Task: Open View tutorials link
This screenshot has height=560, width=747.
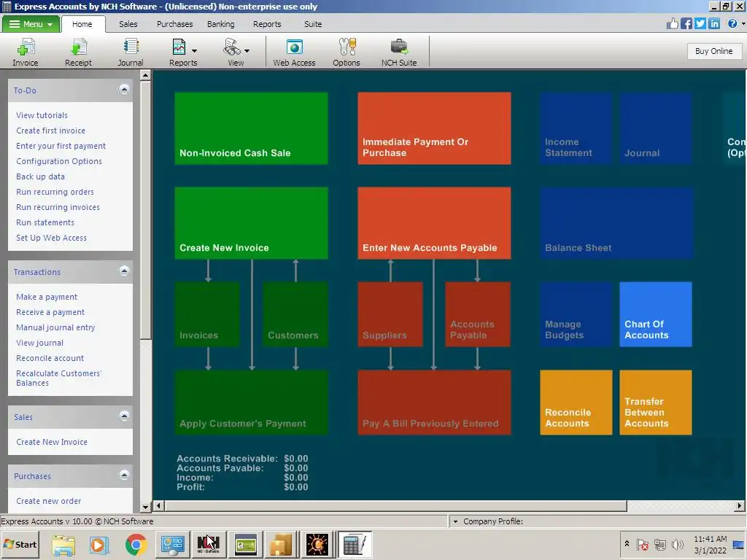Action: pos(42,115)
